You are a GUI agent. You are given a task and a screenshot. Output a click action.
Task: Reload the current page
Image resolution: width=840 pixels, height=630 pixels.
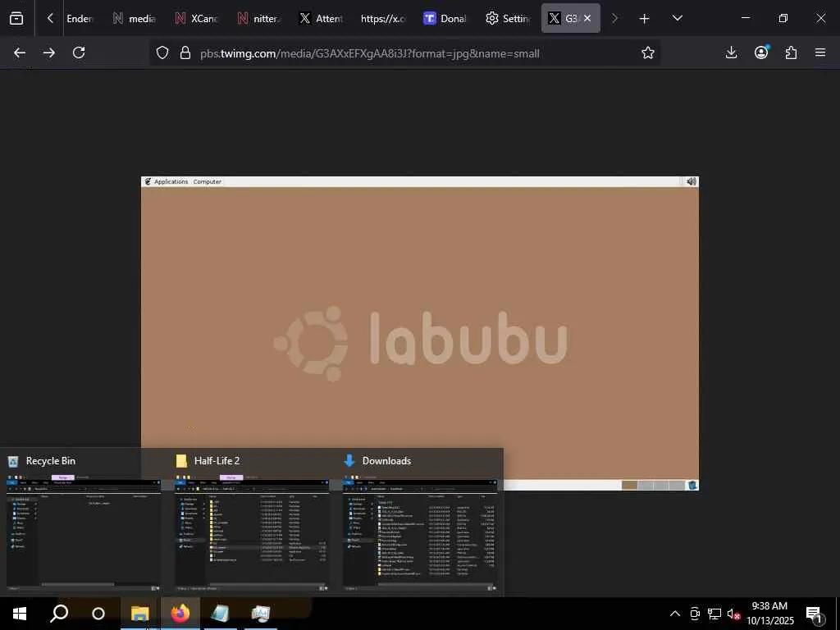pos(79,52)
